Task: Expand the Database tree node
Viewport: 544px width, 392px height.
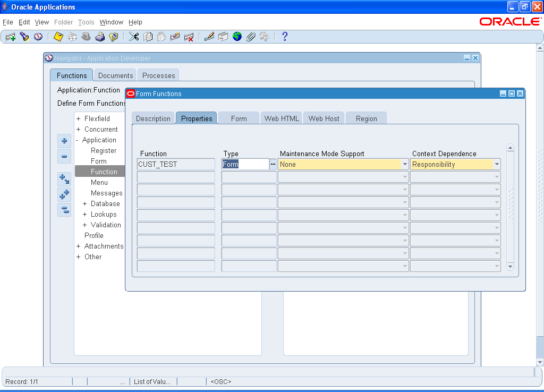Action: point(84,204)
